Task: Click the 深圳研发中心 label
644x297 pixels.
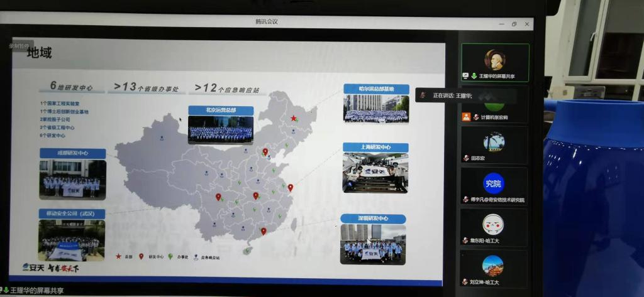Action: [373, 219]
